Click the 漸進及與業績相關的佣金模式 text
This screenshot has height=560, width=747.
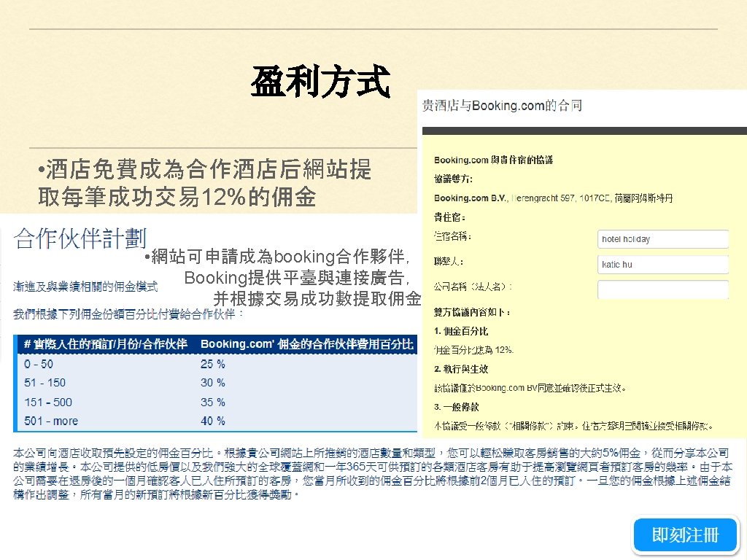tap(85, 286)
